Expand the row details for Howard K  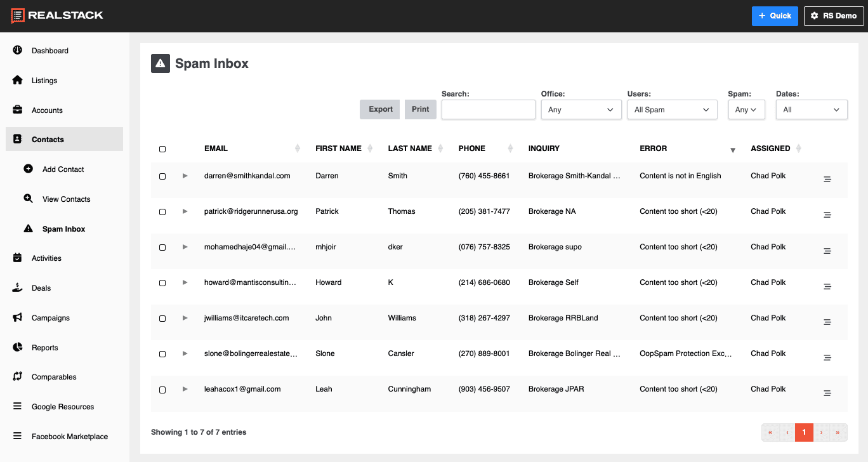[x=185, y=282]
